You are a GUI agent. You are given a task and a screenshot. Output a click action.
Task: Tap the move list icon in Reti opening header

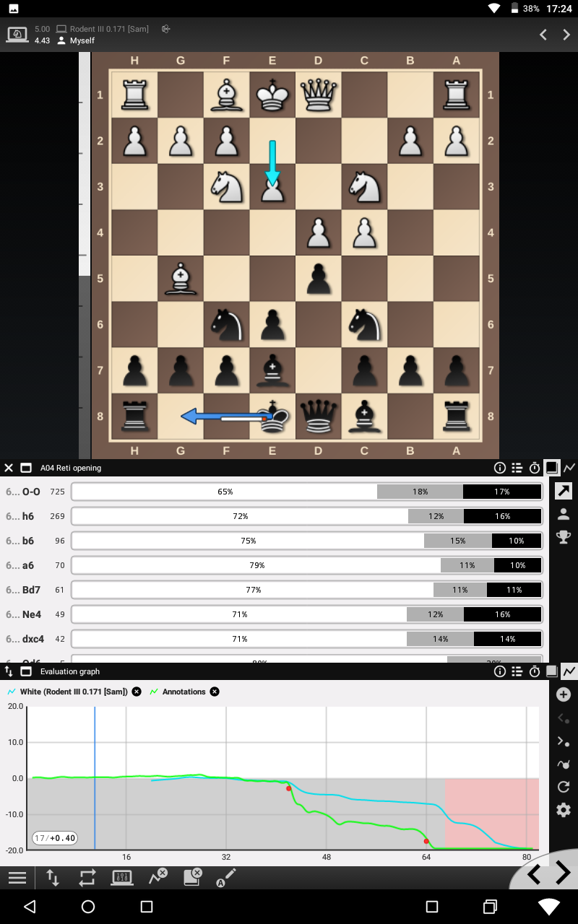tap(517, 468)
